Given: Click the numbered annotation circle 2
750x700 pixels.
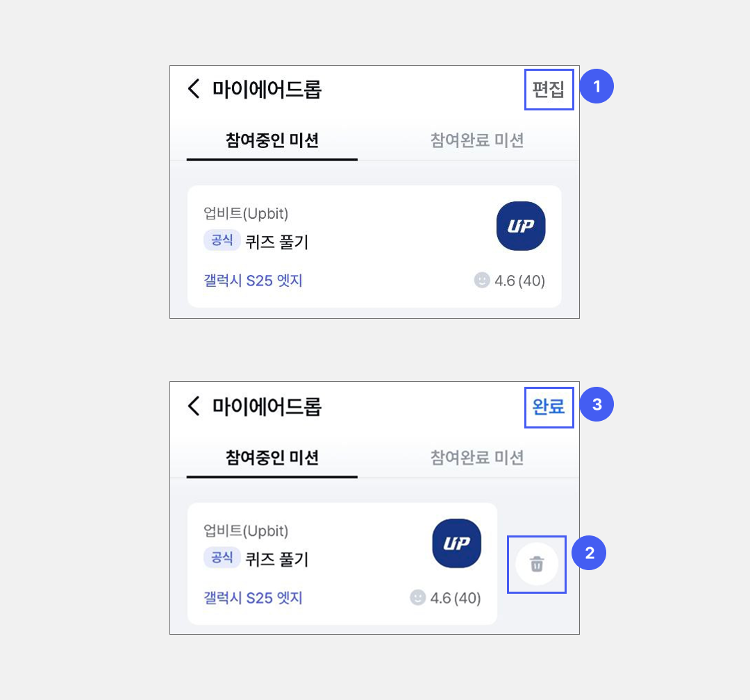Looking at the screenshot, I should [589, 553].
